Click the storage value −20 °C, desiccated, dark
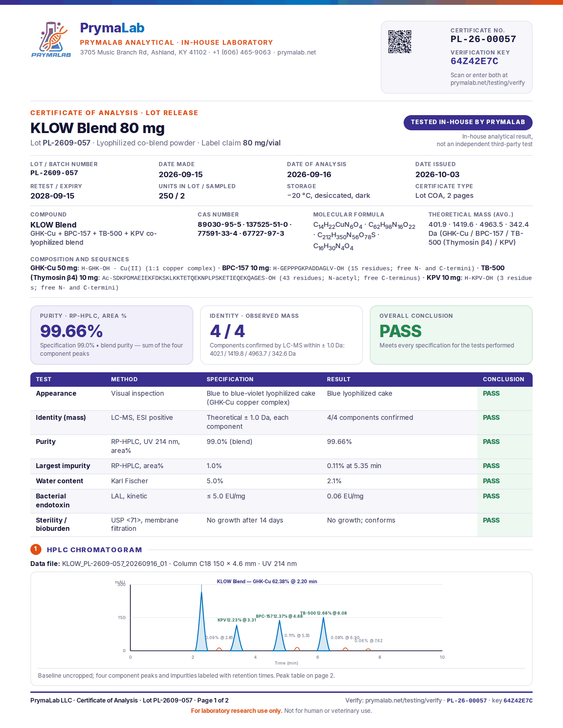This screenshot has width=563, height=728. click(328, 195)
